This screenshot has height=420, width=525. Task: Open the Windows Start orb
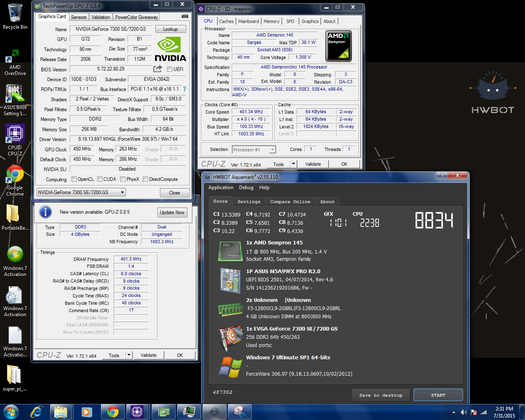pos(11,412)
